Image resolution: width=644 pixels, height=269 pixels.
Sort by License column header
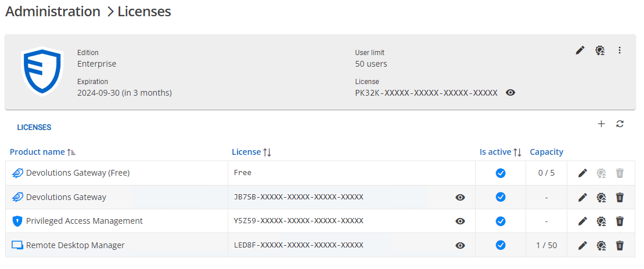[x=251, y=152]
